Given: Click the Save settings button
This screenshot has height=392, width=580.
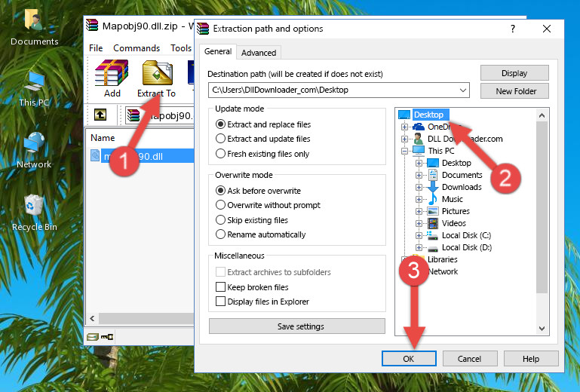Looking at the screenshot, I should click(297, 326).
